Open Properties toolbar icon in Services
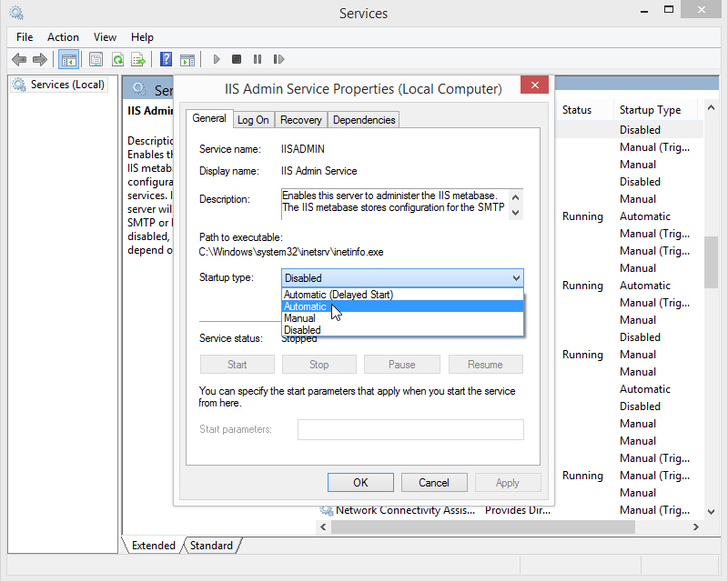Viewport: 728px width, 582px height. [96, 59]
